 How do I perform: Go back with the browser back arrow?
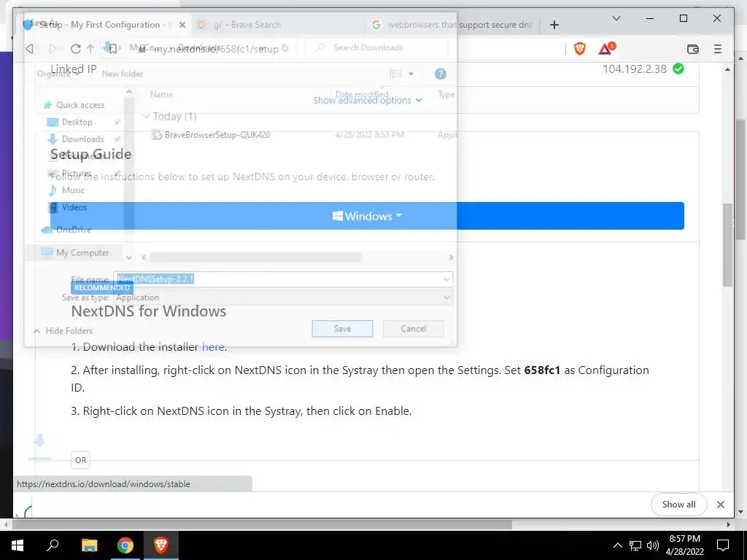coord(30,49)
